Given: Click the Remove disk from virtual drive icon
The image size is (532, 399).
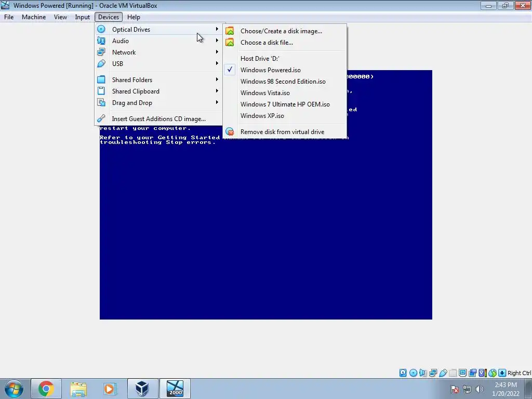Looking at the screenshot, I should tap(230, 131).
